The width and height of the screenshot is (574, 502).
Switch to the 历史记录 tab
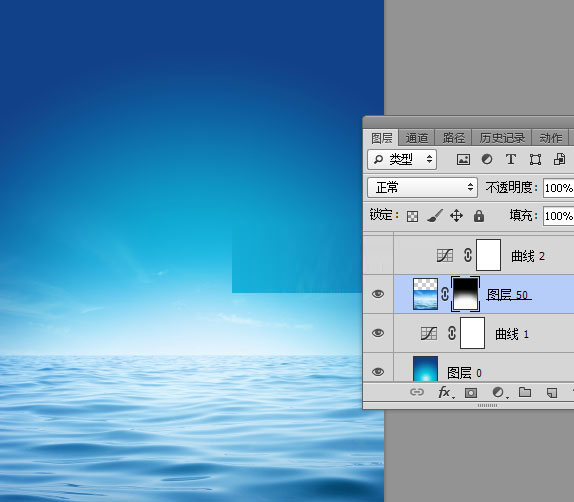tap(502, 138)
